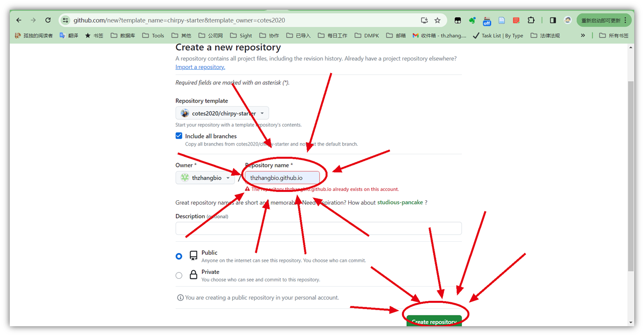
Task: Use the suggested name studious-pancake
Action: [400, 202]
